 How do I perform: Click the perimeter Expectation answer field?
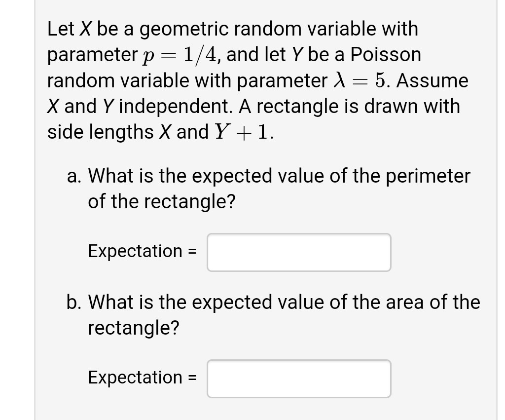click(298, 252)
